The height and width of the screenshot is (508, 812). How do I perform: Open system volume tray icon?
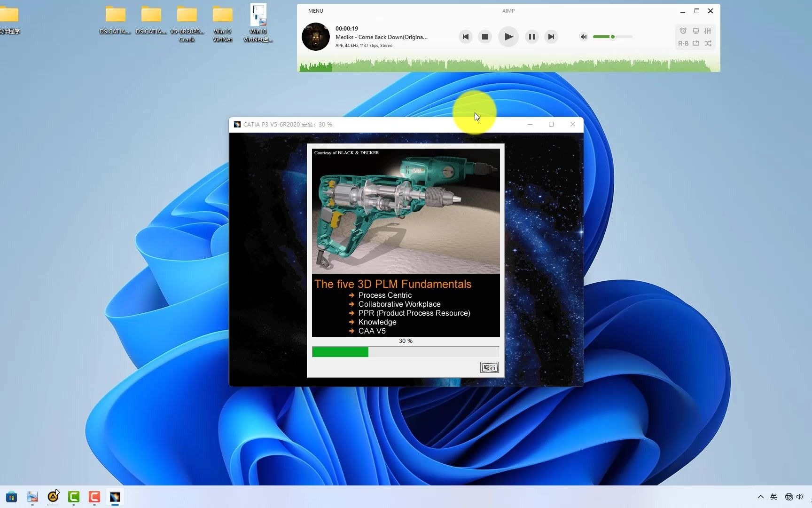(x=800, y=497)
